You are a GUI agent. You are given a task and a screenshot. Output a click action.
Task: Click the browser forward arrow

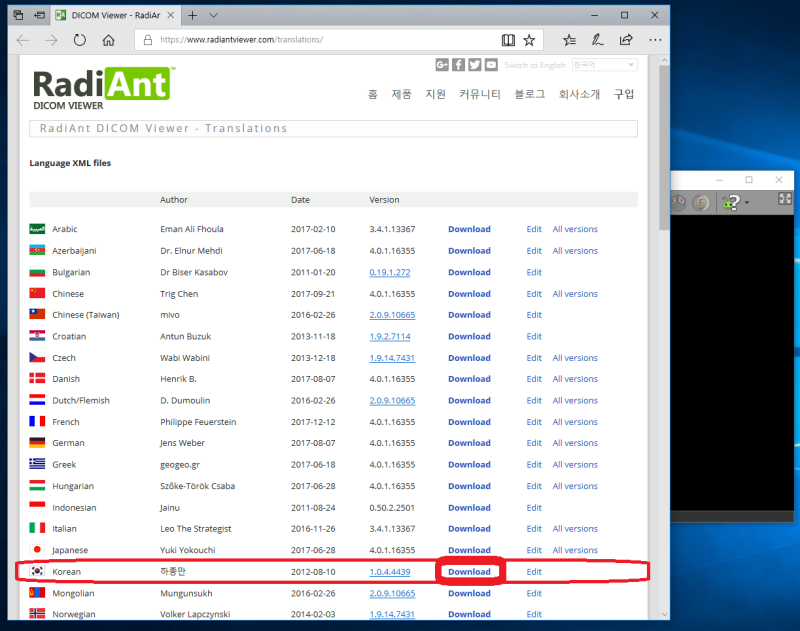pos(51,40)
